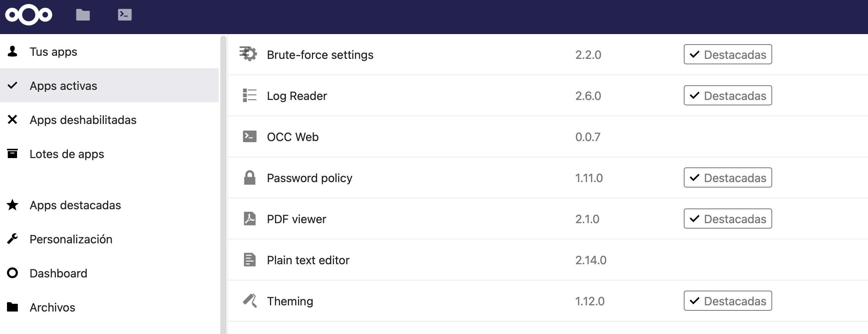The width and height of the screenshot is (868, 334).
Task: Click the Log Reader list icon
Action: click(x=249, y=95)
